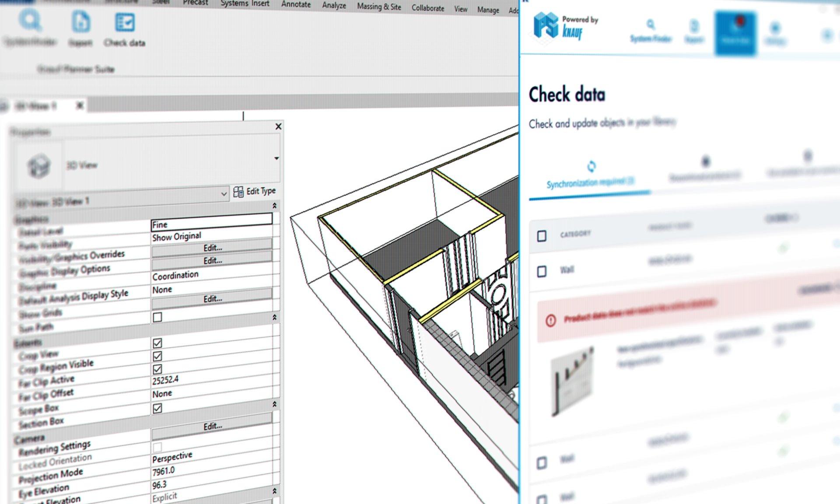Check the select-all box beside CATEGORY header
840x504 pixels.
542,236
